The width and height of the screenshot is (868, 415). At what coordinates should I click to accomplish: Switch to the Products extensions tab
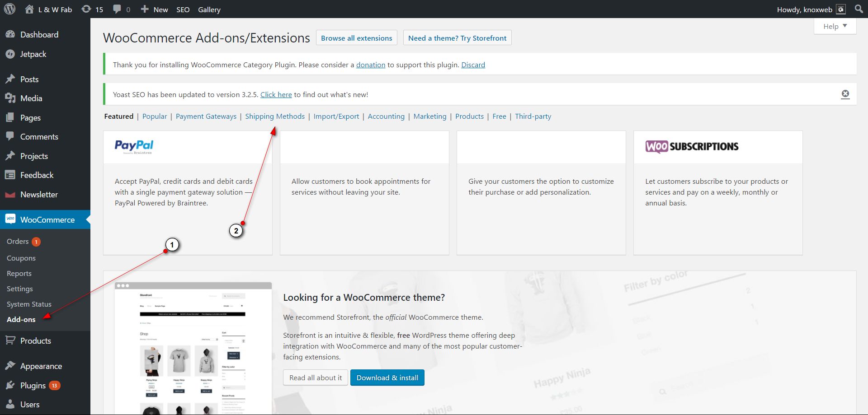(x=469, y=116)
